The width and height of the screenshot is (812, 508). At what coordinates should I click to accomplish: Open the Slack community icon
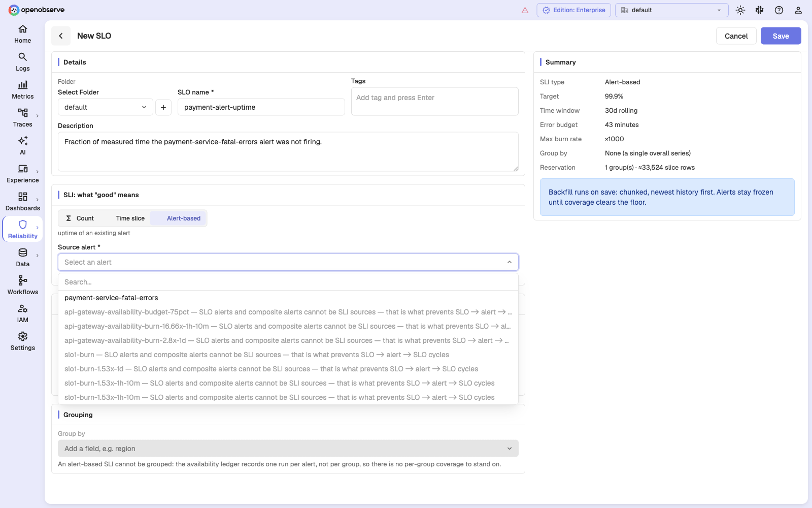click(760, 10)
